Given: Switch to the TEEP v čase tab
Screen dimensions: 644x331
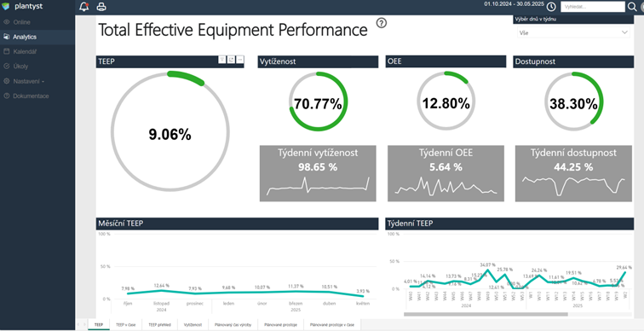Looking at the screenshot, I should 126,324.
